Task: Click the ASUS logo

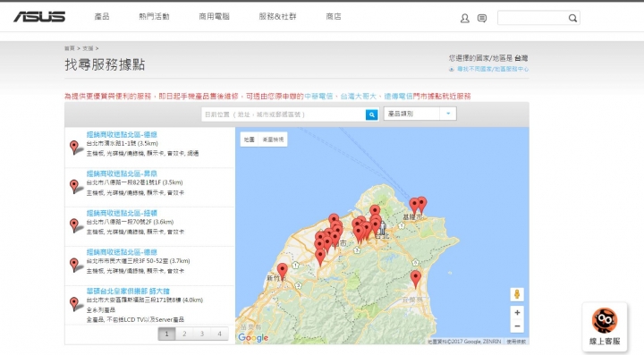Action: pyautogui.click(x=39, y=16)
